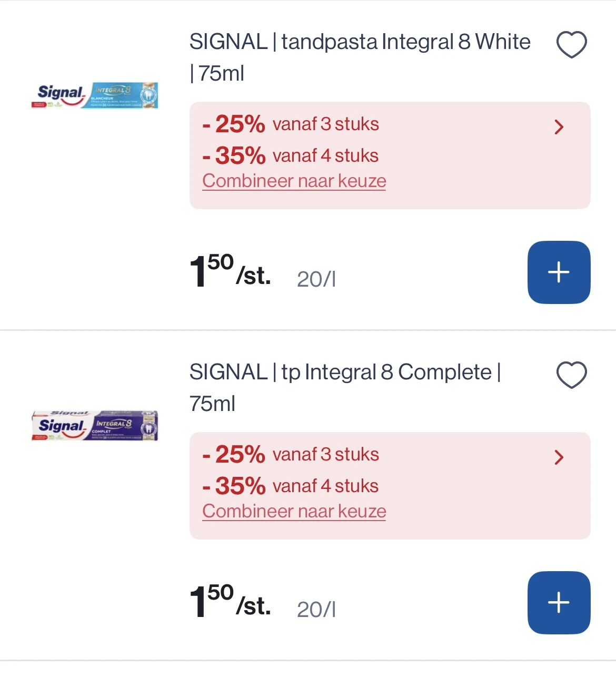Image resolution: width=616 pixels, height=676 pixels.
Task: Select the Integral 8 White product title
Action: pos(360,42)
